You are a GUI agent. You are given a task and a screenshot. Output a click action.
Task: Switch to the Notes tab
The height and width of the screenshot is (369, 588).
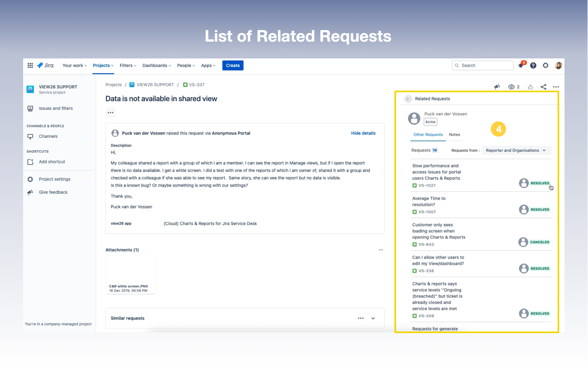click(454, 135)
